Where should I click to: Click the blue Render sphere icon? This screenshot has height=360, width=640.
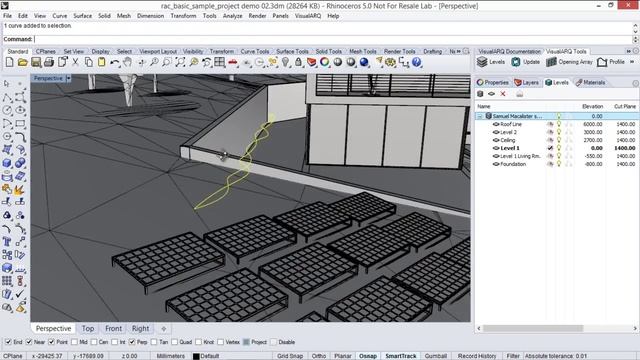tap(364, 62)
